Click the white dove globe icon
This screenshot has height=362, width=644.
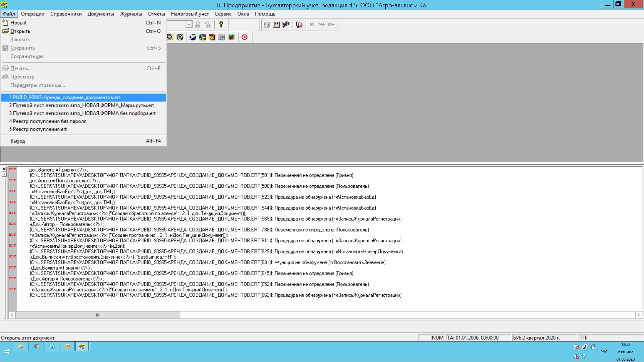(193, 37)
